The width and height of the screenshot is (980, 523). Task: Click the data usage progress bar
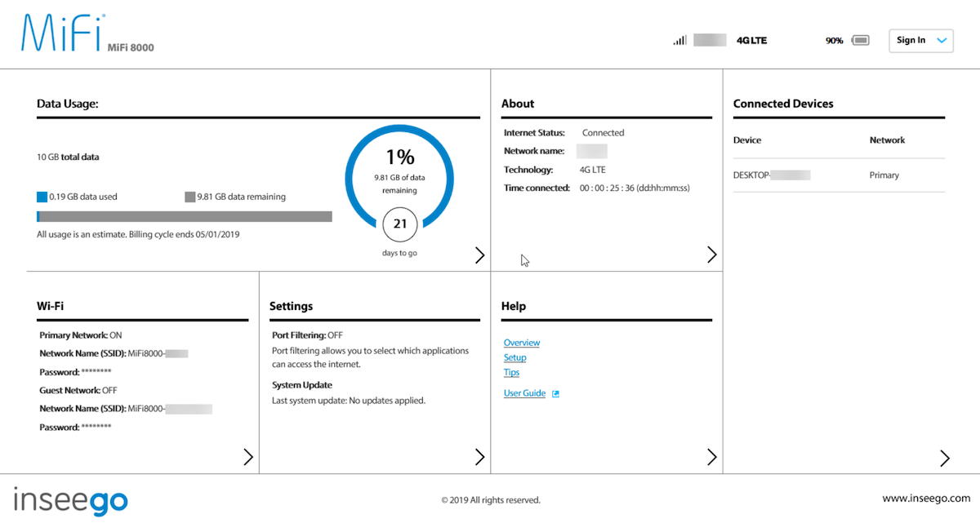[x=185, y=217]
